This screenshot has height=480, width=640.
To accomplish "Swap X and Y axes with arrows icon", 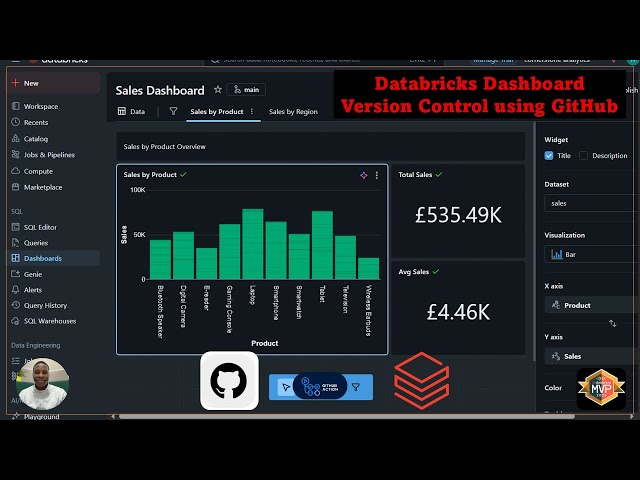I will tap(613, 323).
